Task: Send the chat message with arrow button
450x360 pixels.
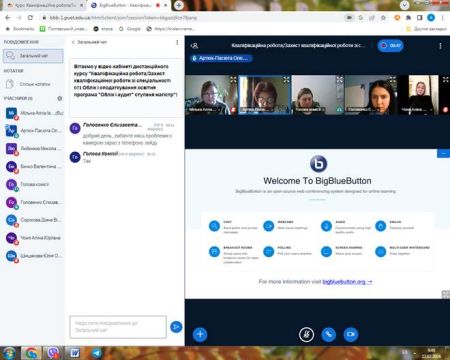Action: pos(176,327)
